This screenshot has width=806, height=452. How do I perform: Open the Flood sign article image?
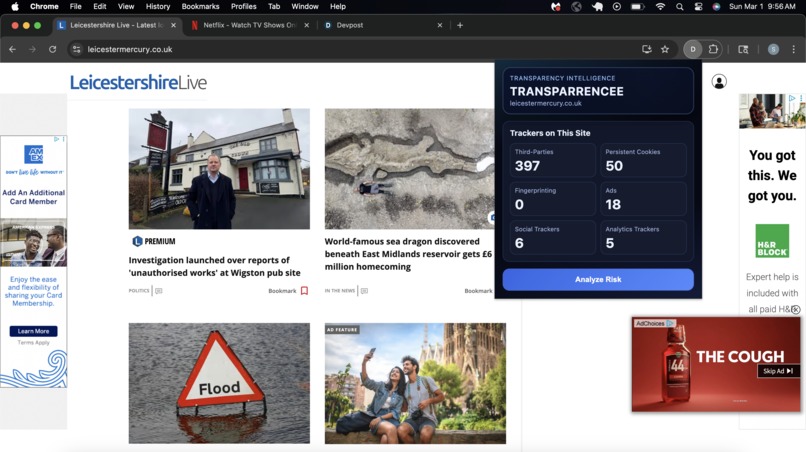coord(219,383)
